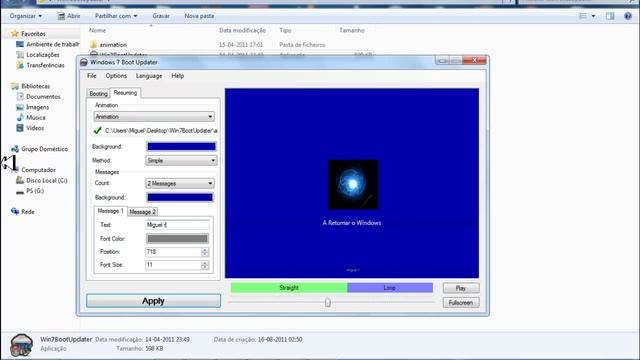Sort by the Tamanho column header
640x360 pixels.
[x=352, y=30]
